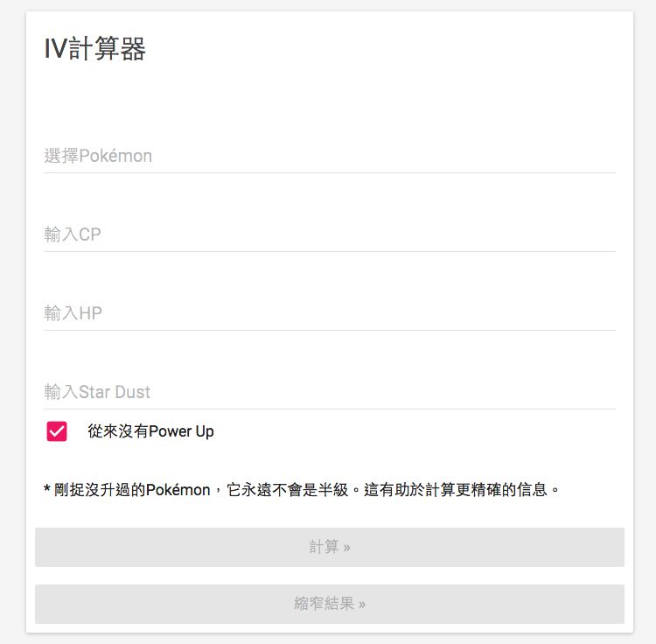Viewport: 656px width, 644px height.
Task: Click the » arrows on the 縮窄結果 button
Action: (362, 605)
